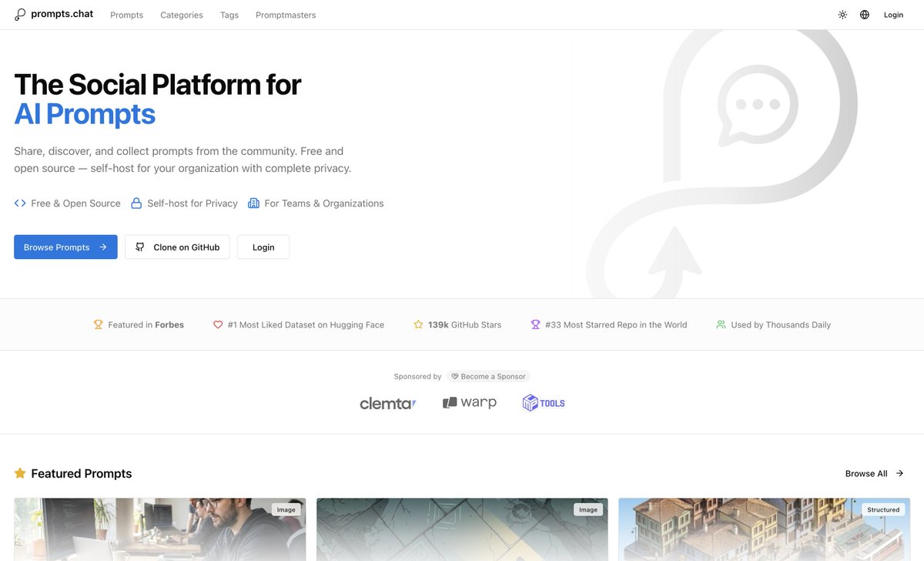Open the middle featured prompt map thumbnail

point(462,529)
